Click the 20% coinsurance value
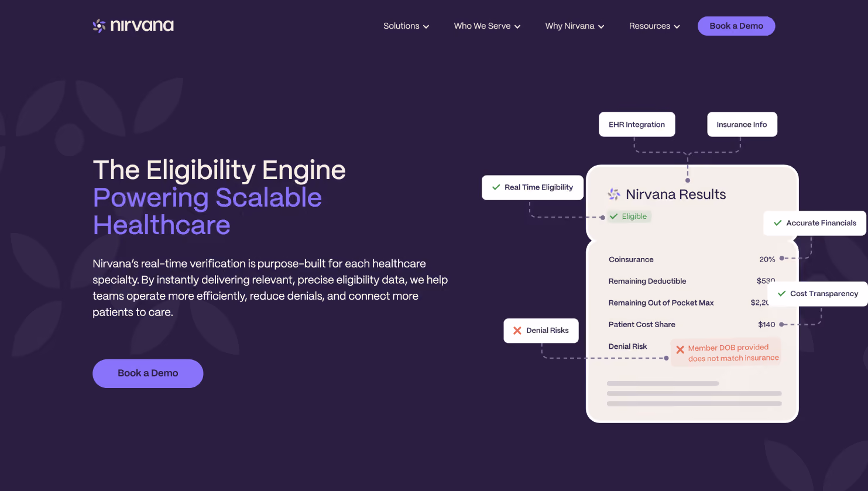868x491 pixels. (767, 259)
